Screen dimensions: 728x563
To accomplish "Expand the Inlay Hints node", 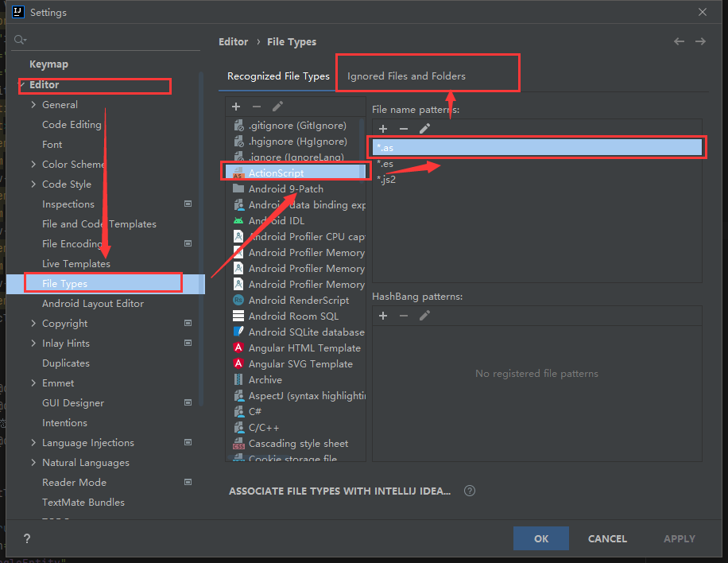I will pos(33,344).
